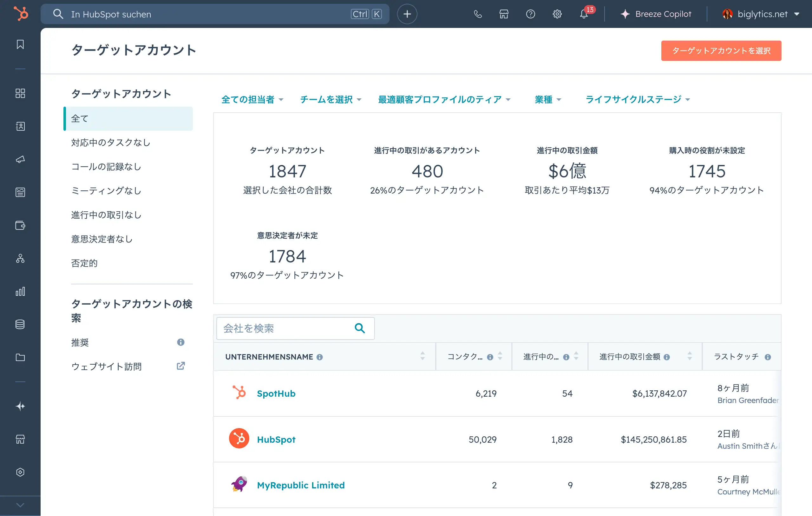Screen dimensions: 812x516
Task: Open the hexagon icon at sidebar bottom
Action: point(20,472)
